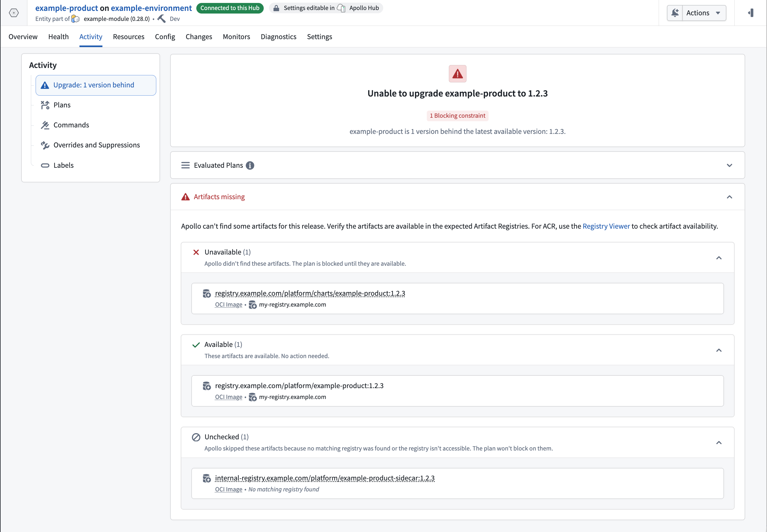Click the entity hexagon icon top-left
This screenshot has width=767, height=532.
click(14, 13)
